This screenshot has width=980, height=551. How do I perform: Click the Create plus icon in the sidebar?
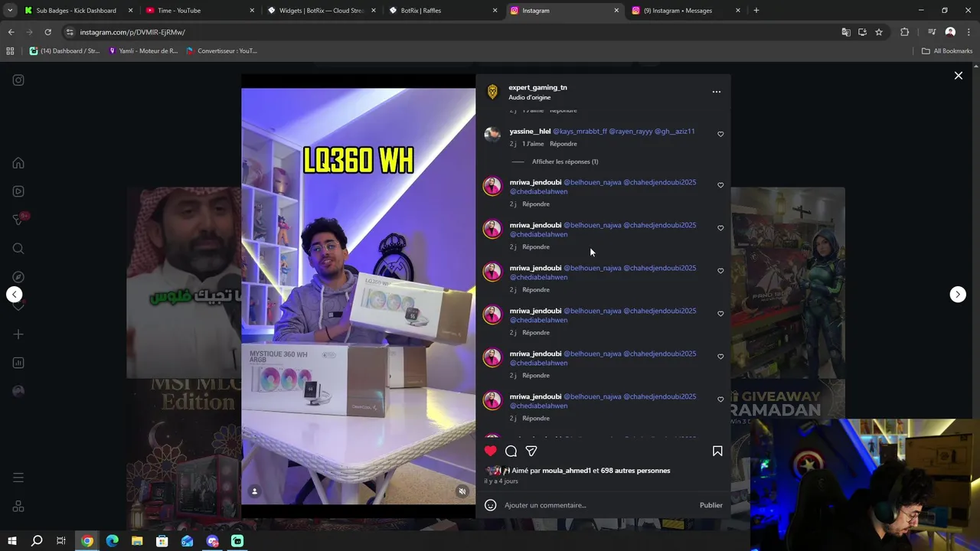[x=18, y=334]
